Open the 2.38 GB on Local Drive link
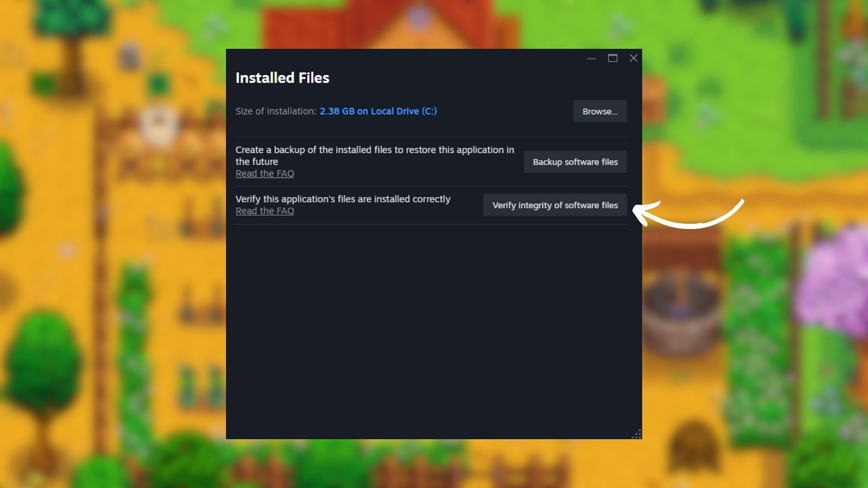Viewport: 868px width, 488px height. pos(378,111)
